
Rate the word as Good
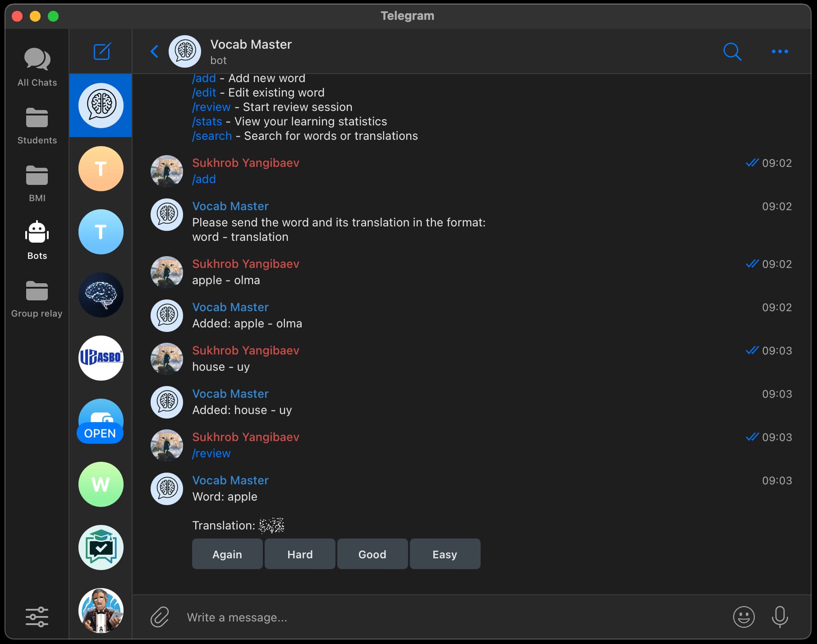(372, 554)
